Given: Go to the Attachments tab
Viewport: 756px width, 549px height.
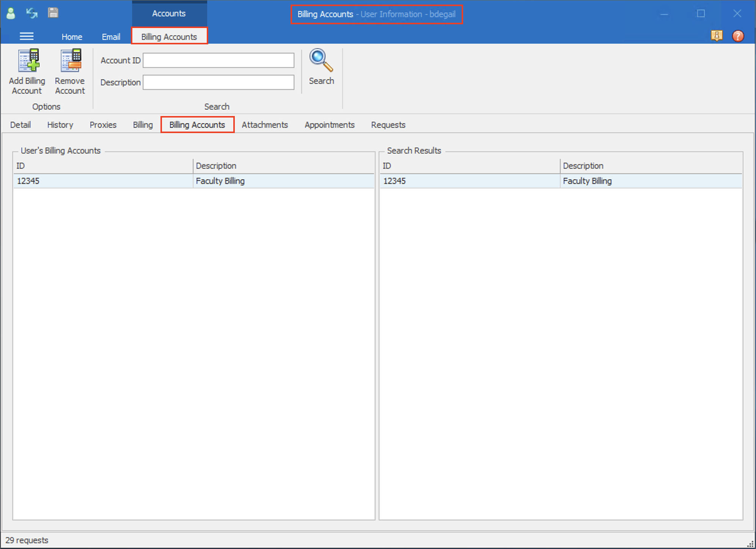Looking at the screenshot, I should pyautogui.click(x=264, y=125).
